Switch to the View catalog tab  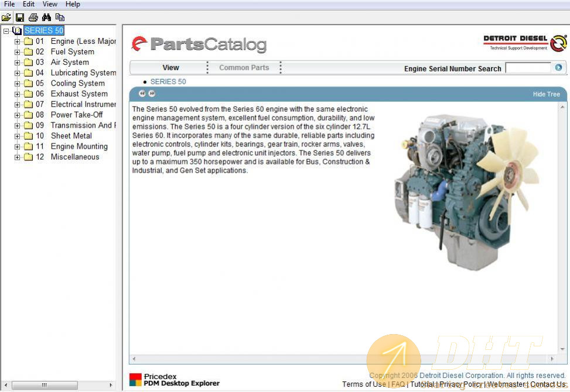coord(170,67)
